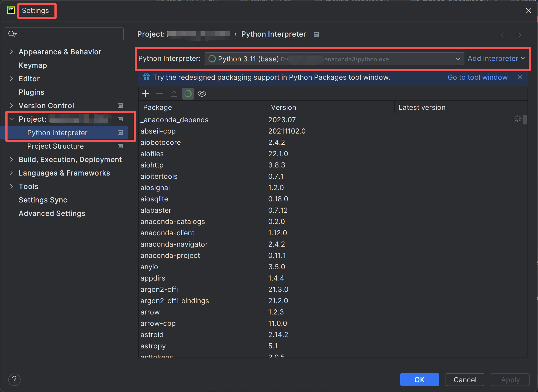
Task: Select Python Interpreter in the tree
Action: pos(57,133)
